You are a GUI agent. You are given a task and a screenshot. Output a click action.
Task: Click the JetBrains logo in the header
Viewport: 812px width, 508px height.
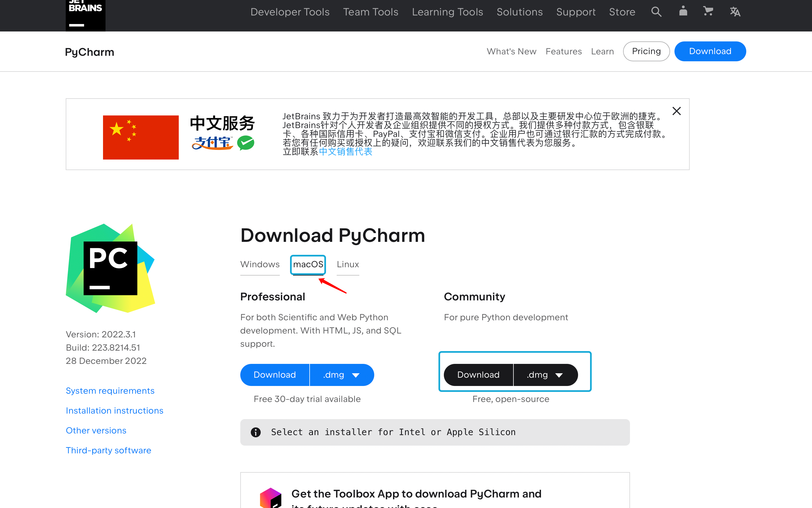point(85,15)
